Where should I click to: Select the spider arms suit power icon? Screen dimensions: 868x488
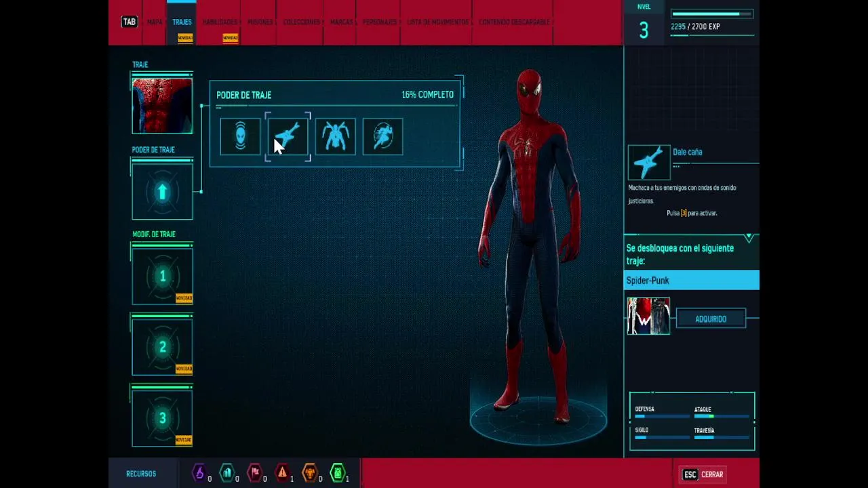tap(335, 137)
